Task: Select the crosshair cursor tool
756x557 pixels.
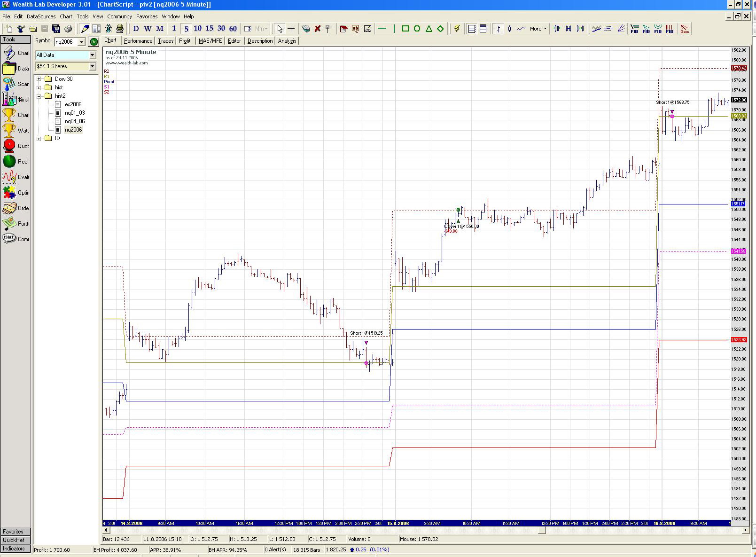Action: click(x=291, y=29)
